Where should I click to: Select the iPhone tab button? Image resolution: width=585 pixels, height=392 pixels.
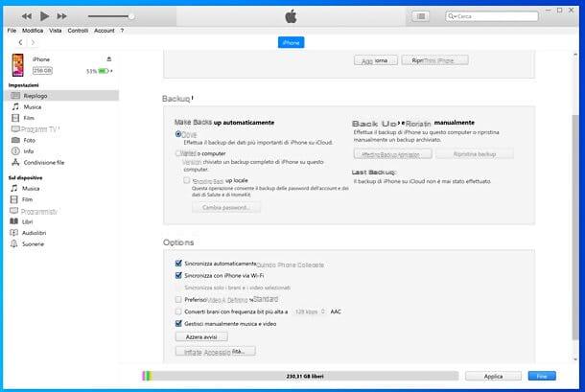291,42
